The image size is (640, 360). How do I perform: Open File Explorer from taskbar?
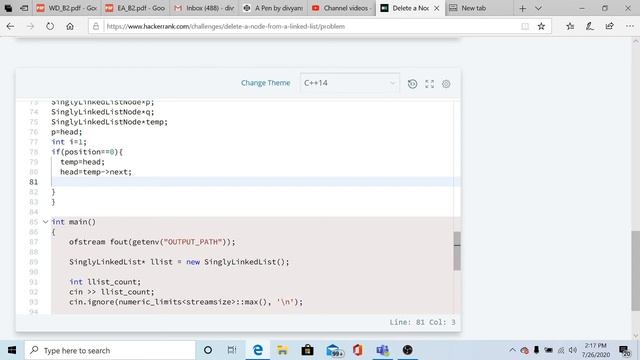(282, 350)
